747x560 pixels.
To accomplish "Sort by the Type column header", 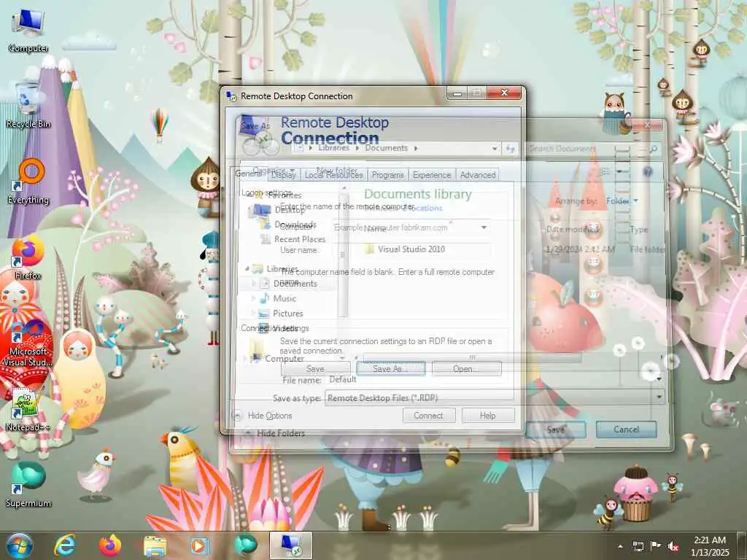I will pyautogui.click(x=638, y=230).
